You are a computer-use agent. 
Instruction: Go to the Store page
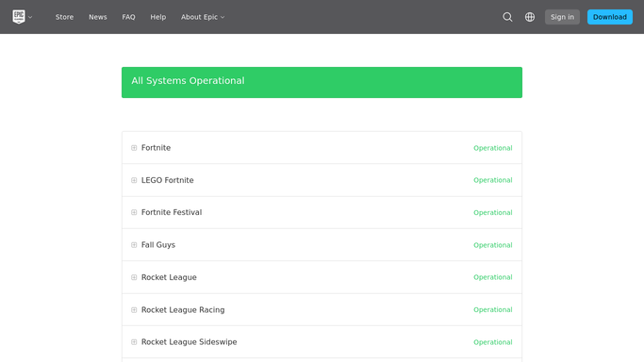(64, 17)
